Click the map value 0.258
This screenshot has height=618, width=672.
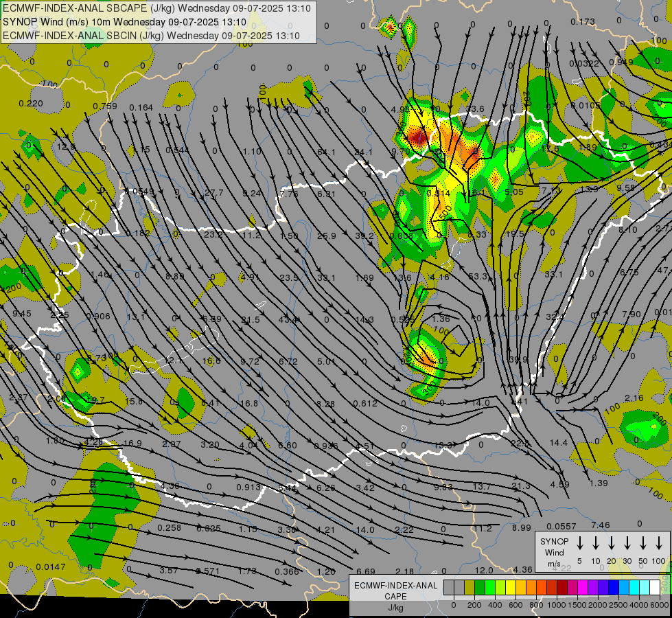[x=169, y=527]
